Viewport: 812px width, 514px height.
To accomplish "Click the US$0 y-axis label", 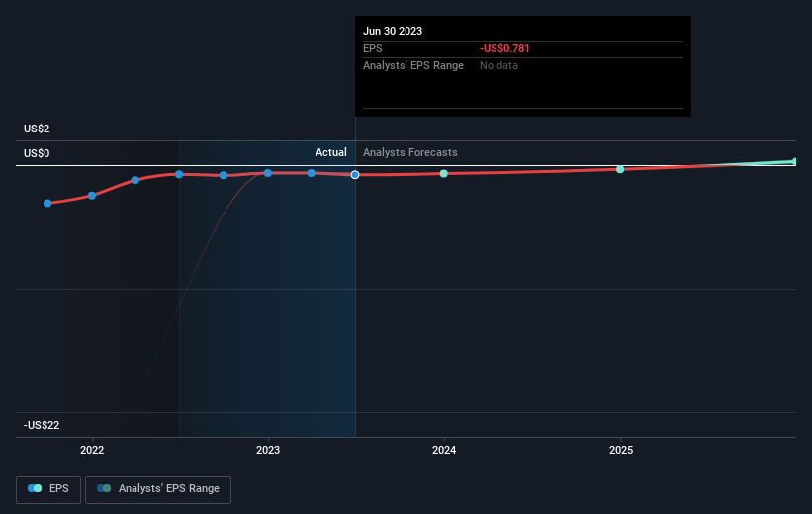I will point(37,154).
